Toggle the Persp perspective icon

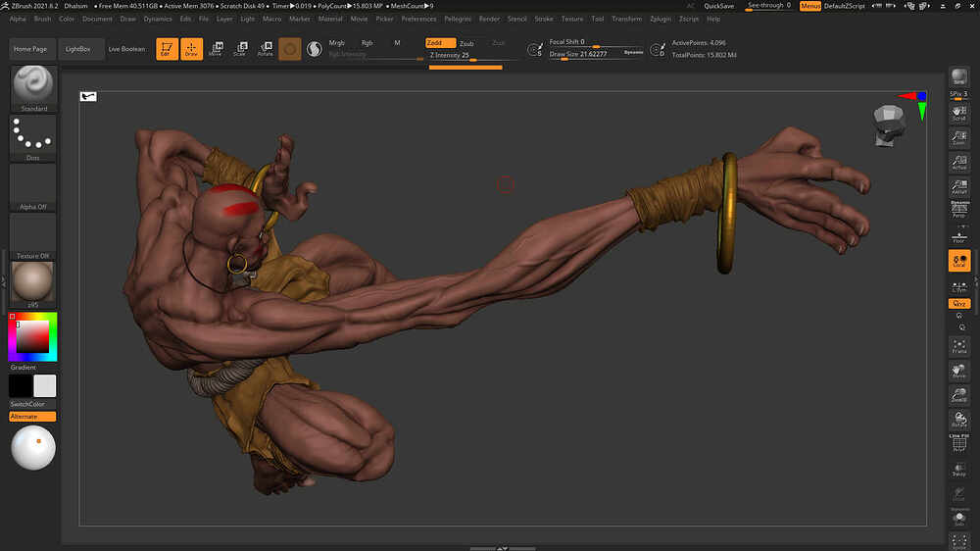click(958, 211)
